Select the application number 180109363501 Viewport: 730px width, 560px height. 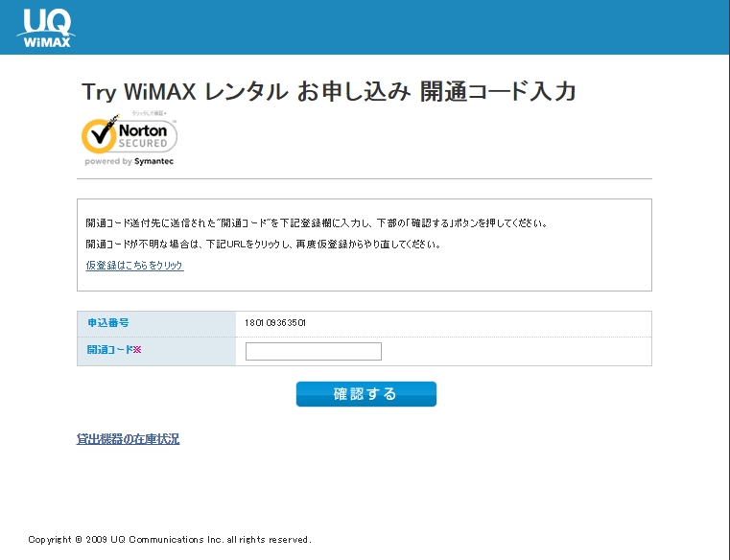(275, 323)
